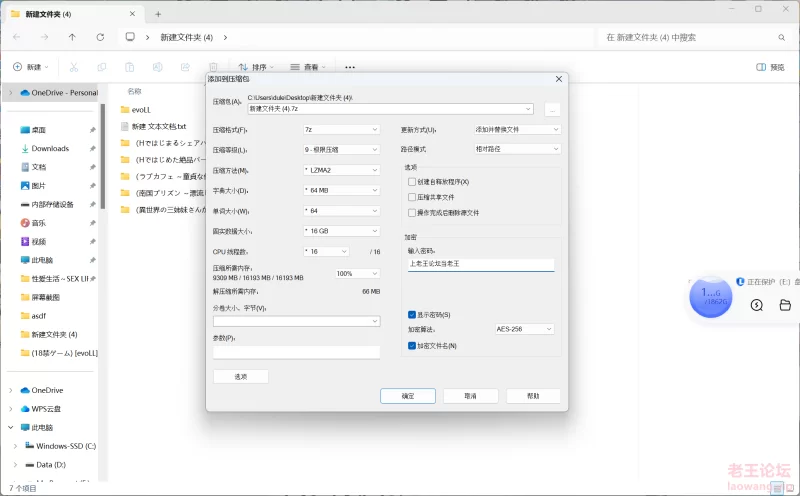
Task: Enable the create self-extracting archive (创建自释放程序) checkbox
Action: (x=412, y=182)
